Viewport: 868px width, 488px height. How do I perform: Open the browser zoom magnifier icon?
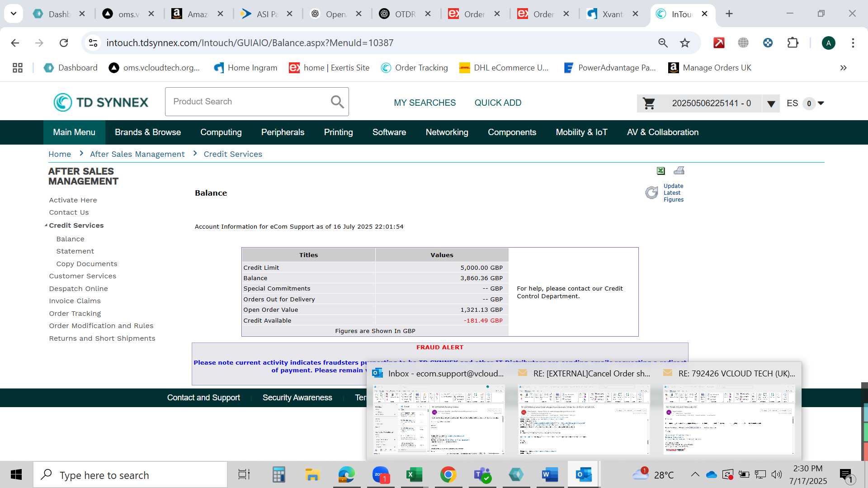pos(663,43)
